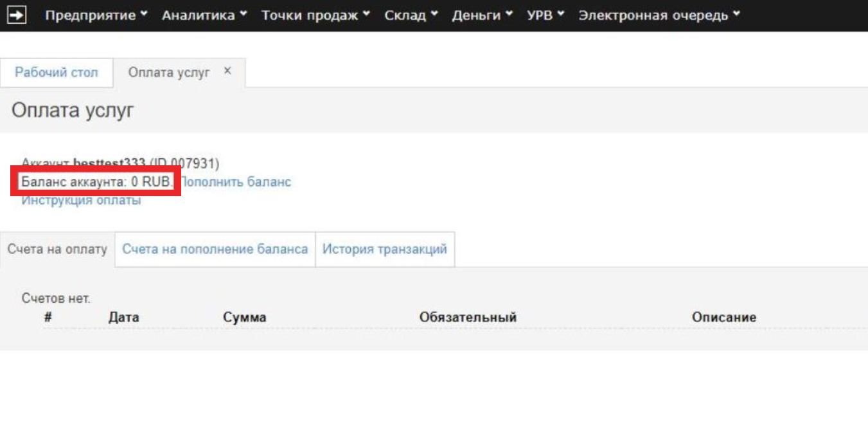The image size is (868, 427).
Task: Close the Оплата услуг tab
Action: click(227, 71)
